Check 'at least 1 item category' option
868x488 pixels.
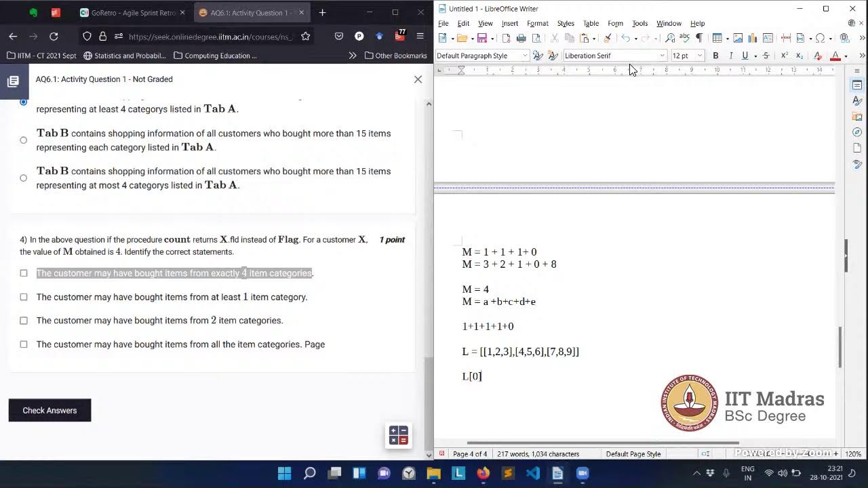[24, 297]
